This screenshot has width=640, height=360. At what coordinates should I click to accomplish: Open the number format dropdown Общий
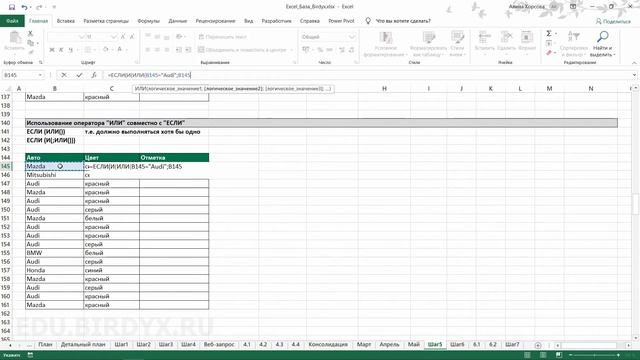[352, 37]
